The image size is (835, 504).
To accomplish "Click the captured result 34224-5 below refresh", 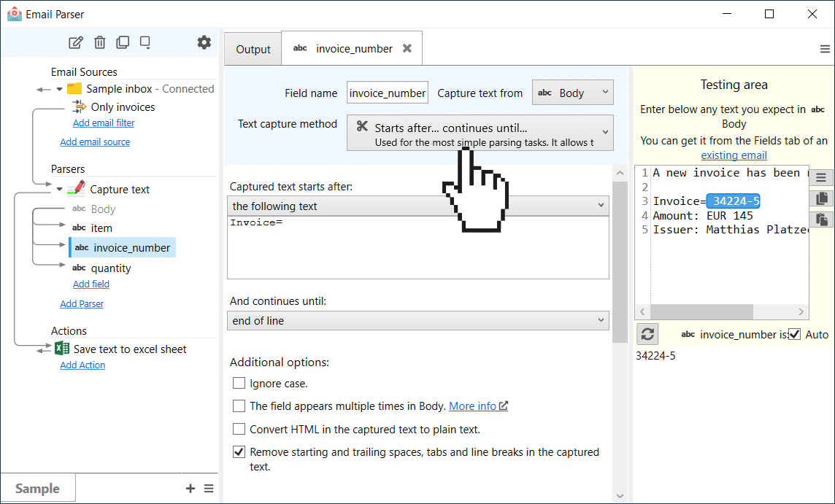I will [655, 355].
